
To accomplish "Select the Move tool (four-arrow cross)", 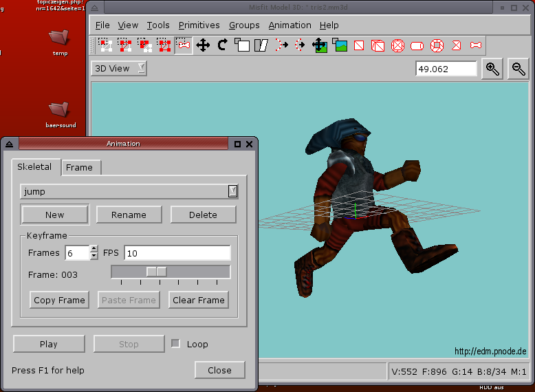I will [x=203, y=45].
